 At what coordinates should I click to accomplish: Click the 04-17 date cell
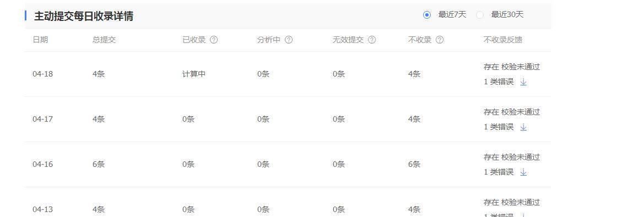[43, 119]
